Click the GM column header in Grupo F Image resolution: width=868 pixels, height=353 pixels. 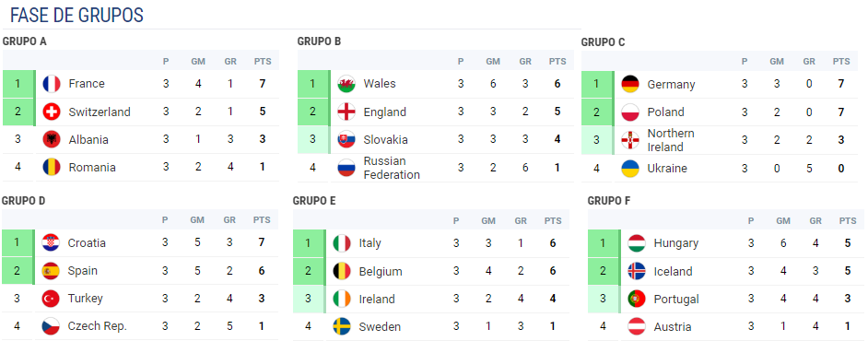pyautogui.click(x=782, y=221)
